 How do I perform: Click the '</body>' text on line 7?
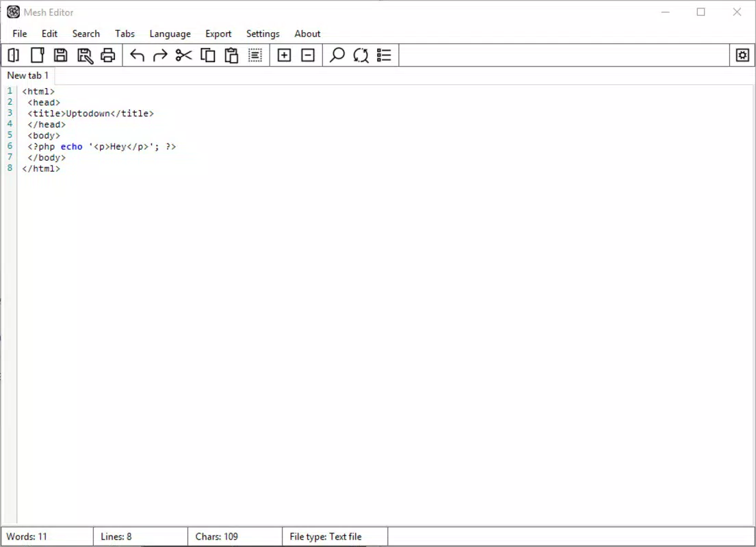coord(47,157)
